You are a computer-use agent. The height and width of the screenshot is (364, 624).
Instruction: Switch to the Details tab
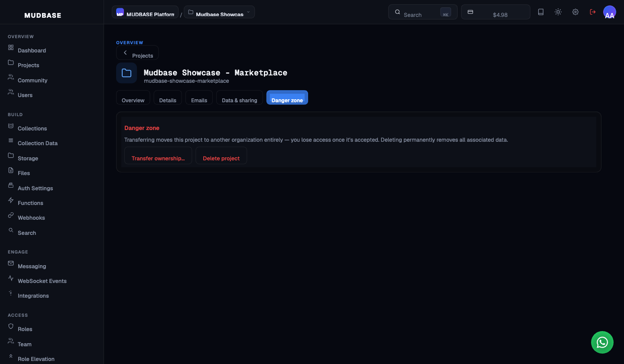click(168, 97)
